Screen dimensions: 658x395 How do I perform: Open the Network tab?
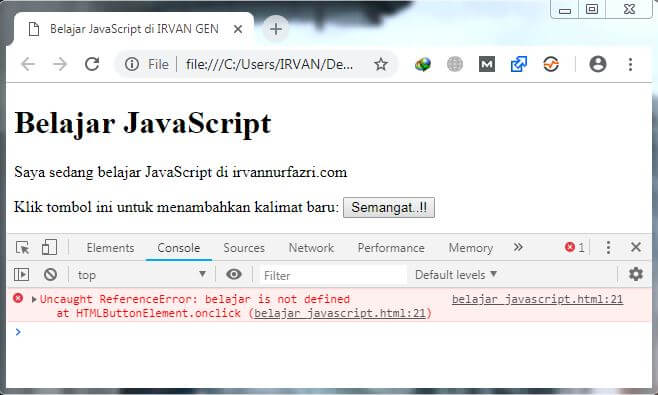(x=311, y=248)
